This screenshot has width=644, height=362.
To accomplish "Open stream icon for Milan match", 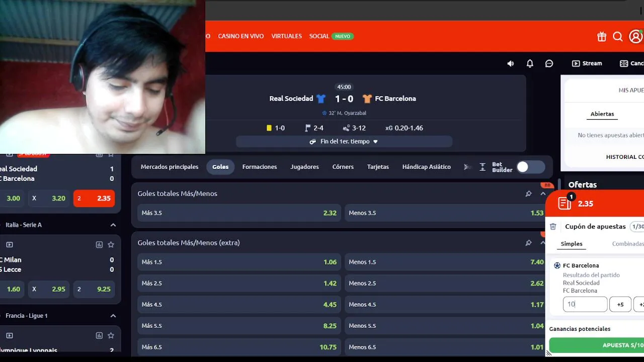I will click(x=10, y=245).
